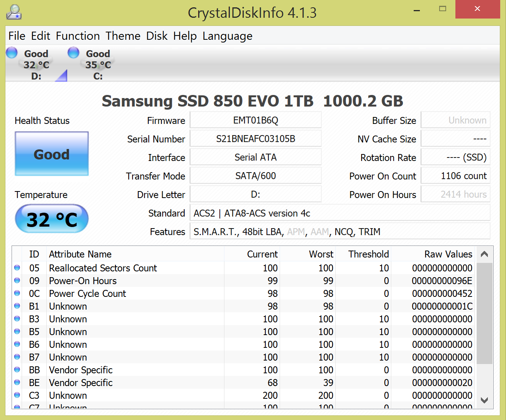
Task: Open the Language menu
Action: [x=227, y=36]
